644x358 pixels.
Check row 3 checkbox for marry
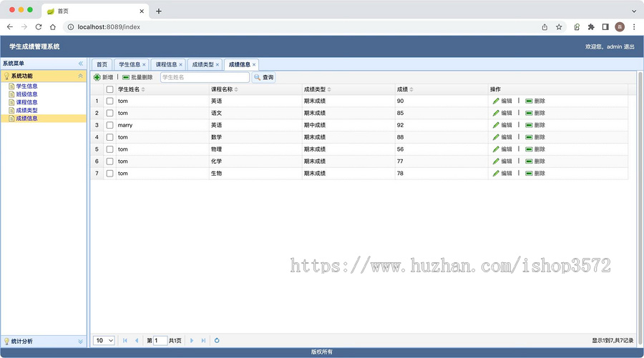109,125
